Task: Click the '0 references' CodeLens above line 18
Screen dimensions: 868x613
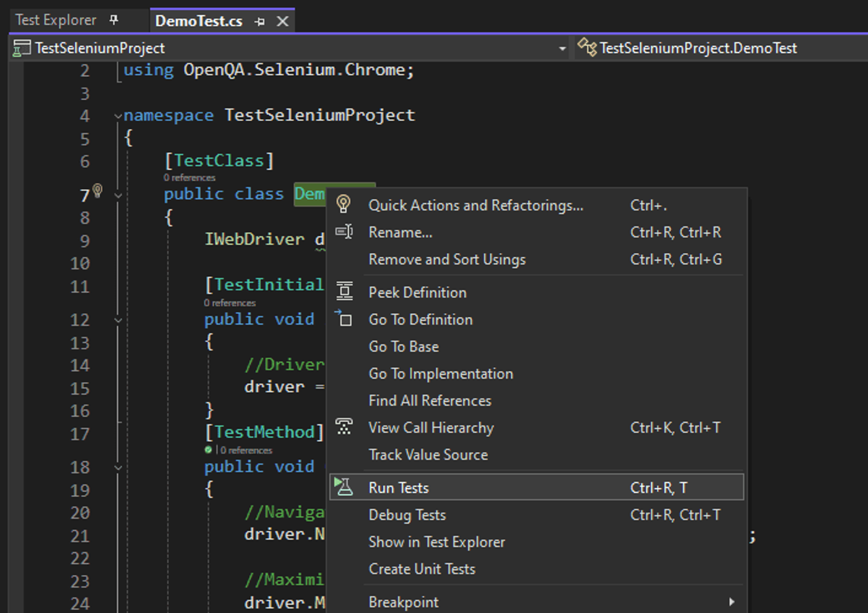Action: pyautogui.click(x=246, y=450)
